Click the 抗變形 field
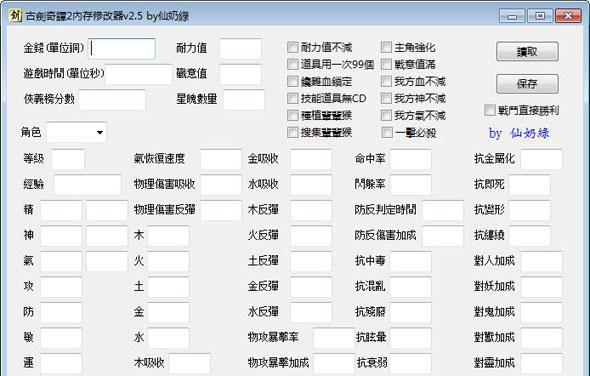The height and width of the screenshot is (376, 590). 529,210
